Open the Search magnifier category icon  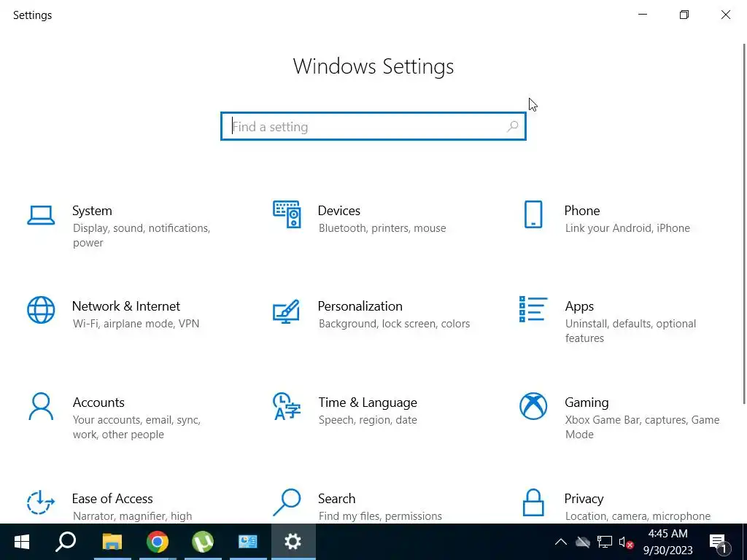[286, 502]
